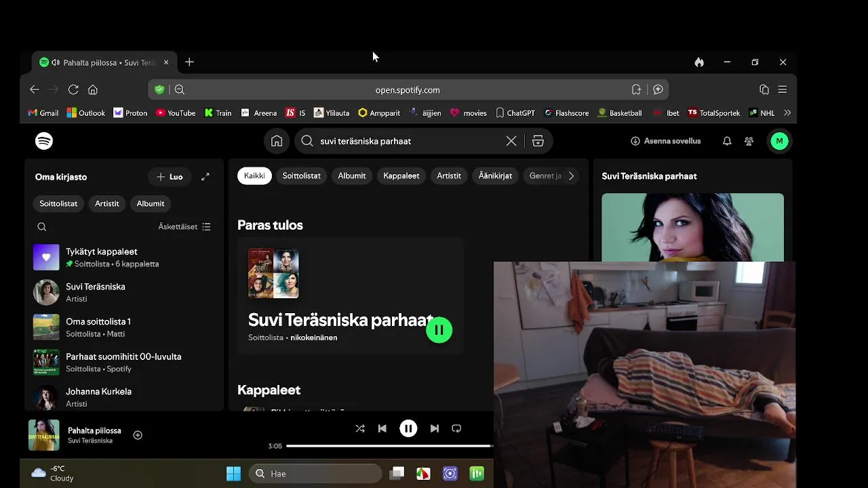Open Task View on taskbar
The image size is (868, 488).
(397, 474)
